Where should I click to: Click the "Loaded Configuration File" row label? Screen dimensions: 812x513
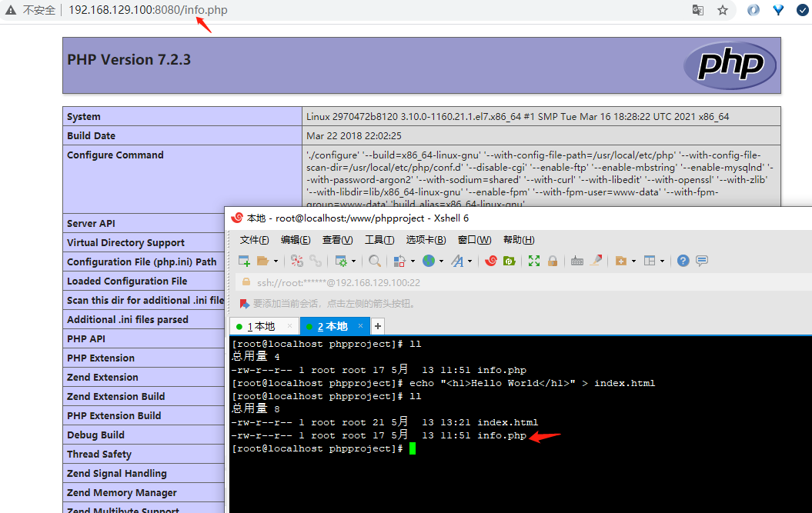[x=127, y=281]
